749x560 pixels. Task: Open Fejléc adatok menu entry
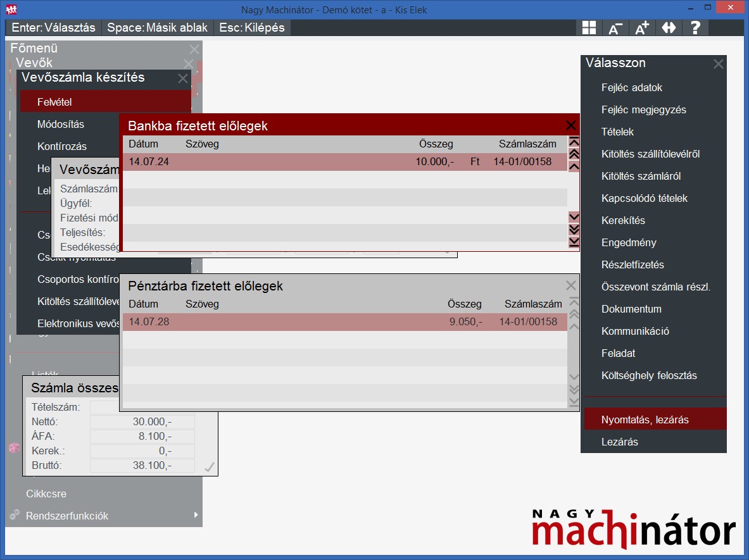(x=631, y=87)
